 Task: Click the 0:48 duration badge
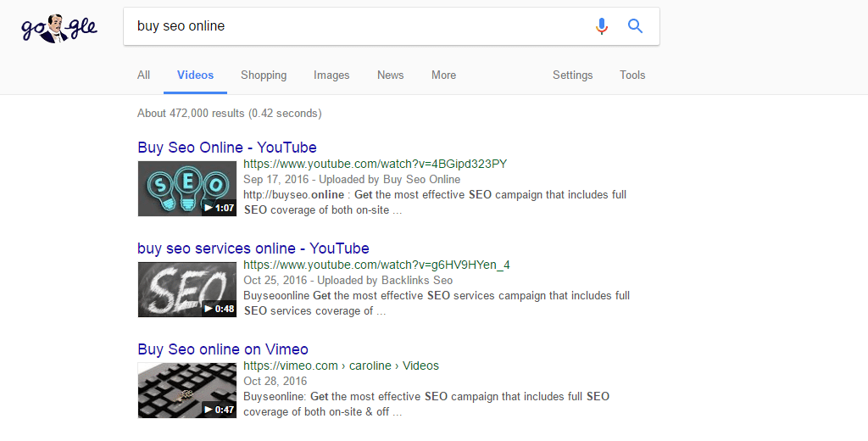coord(220,309)
